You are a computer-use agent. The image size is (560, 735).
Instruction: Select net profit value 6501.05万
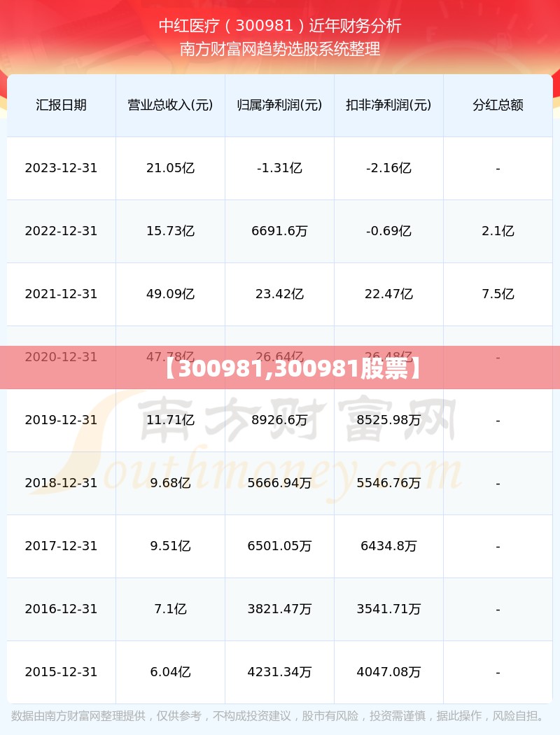[x=280, y=546]
